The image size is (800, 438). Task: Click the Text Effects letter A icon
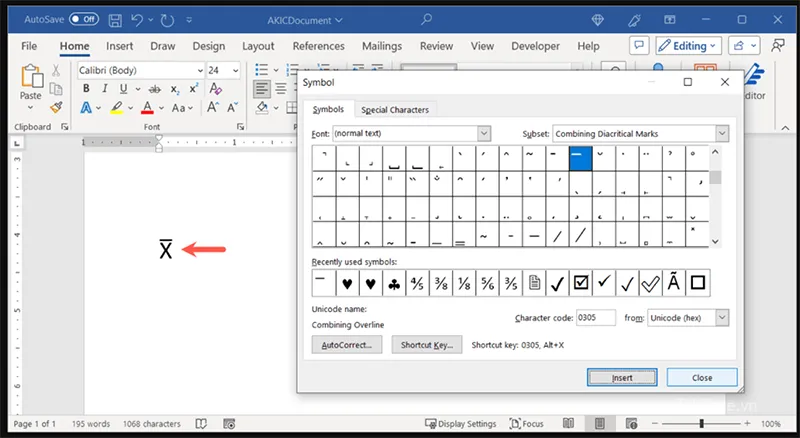(x=86, y=108)
